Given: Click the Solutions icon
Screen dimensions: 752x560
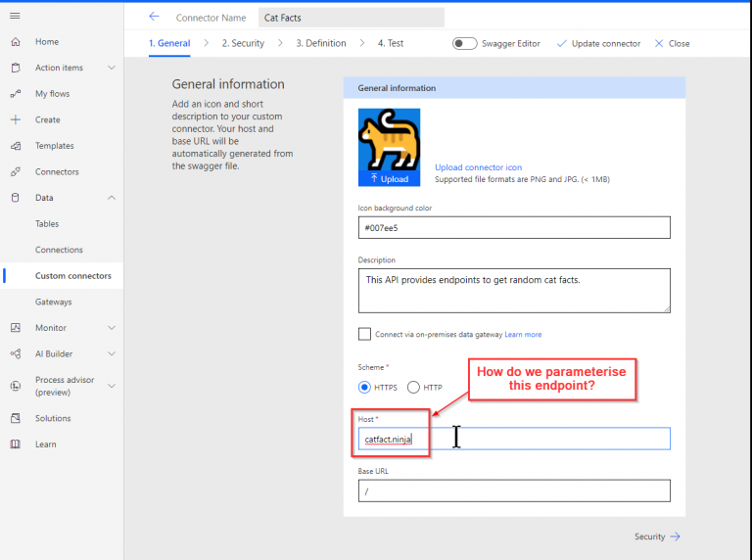Looking at the screenshot, I should 16,418.
